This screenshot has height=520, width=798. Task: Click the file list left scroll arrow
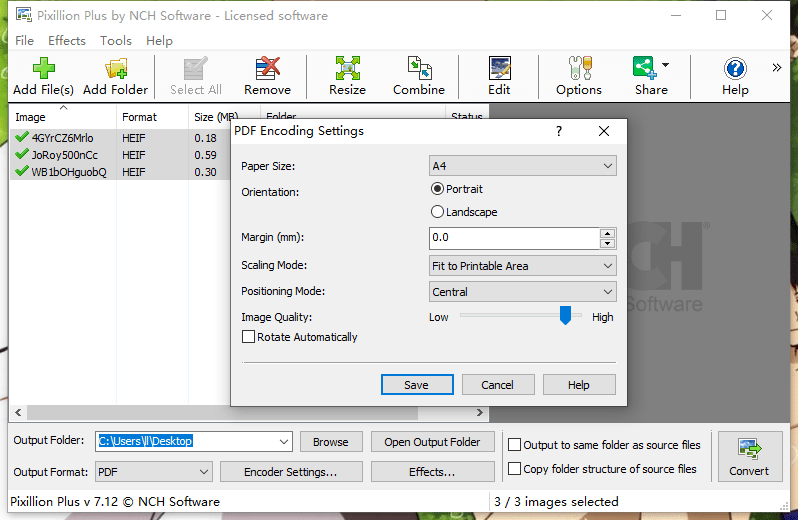tap(18, 412)
